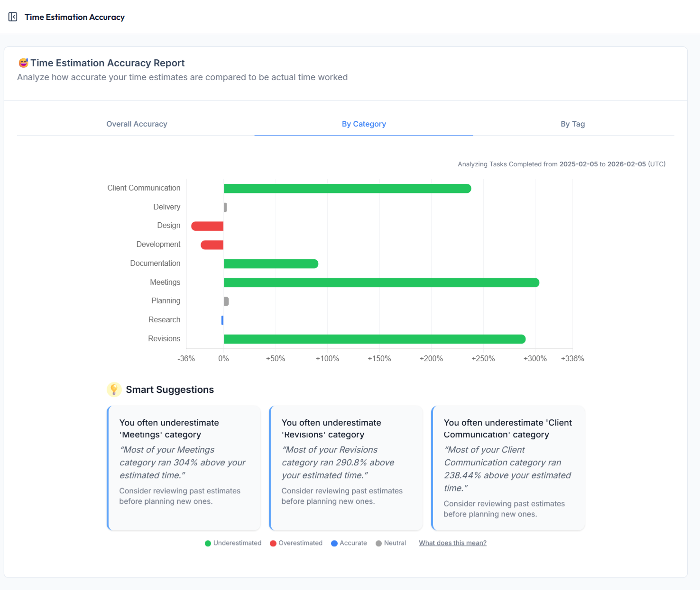Select the Client Communication suggestion card
Image resolution: width=700 pixels, height=590 pixels.
[508, 468]
